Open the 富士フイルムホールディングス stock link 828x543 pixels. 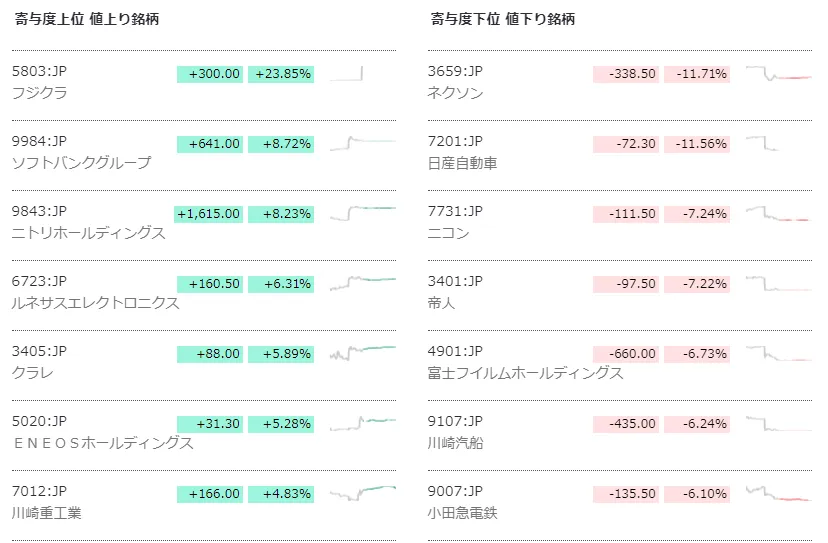pyautogui.click(x=525, y=372)
